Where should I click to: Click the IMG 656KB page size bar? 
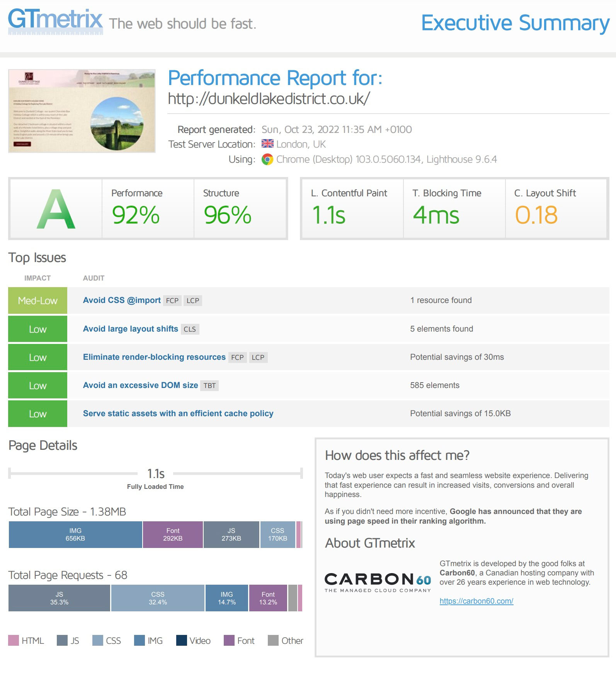[75, 534]
